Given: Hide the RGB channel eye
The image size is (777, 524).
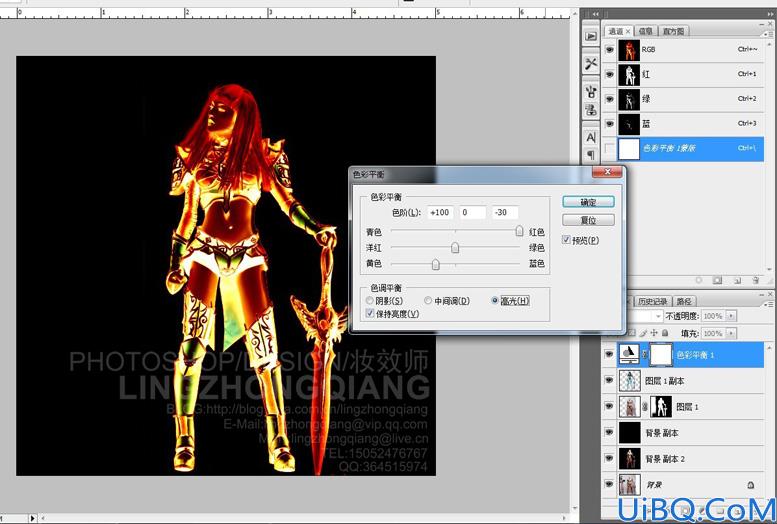Looking at the screenshot, I should coord(610,50).
